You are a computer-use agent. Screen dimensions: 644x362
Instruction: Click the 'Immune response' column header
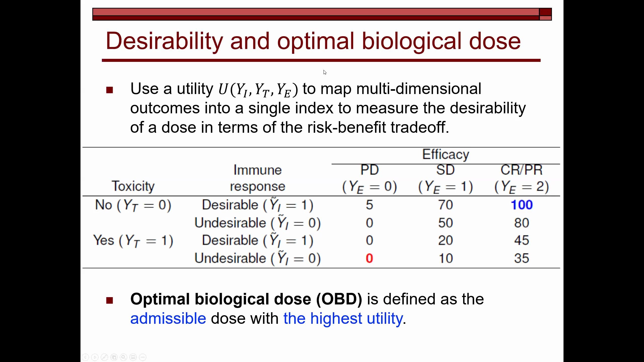[257, 178]
